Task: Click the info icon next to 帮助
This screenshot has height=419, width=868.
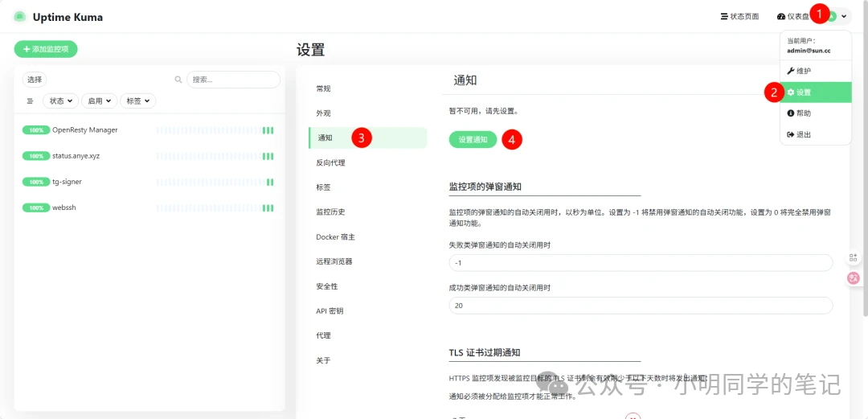Action: point(791,113)
